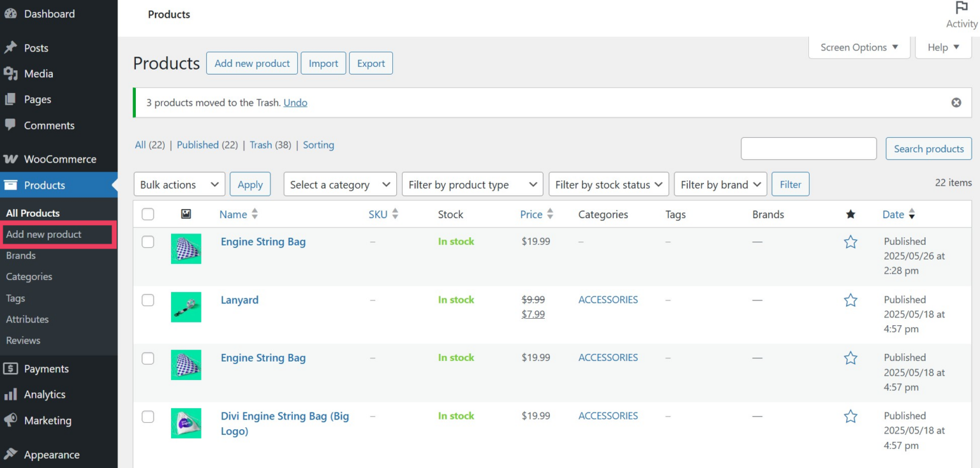Tick the checkbox next to Lanyard
Image resolution: width=980 pixels, height=468 pixels.
point(147,300)
